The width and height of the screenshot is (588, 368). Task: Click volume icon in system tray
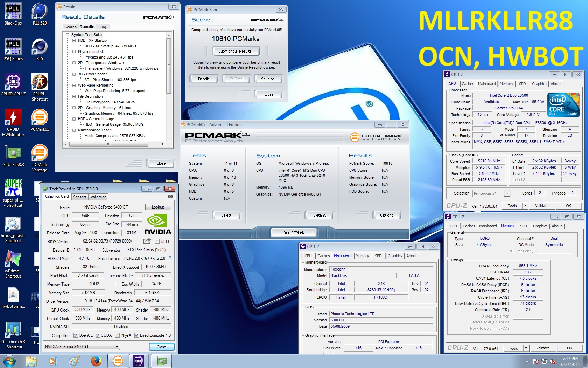pyautogui.click(x=553, y=361)
